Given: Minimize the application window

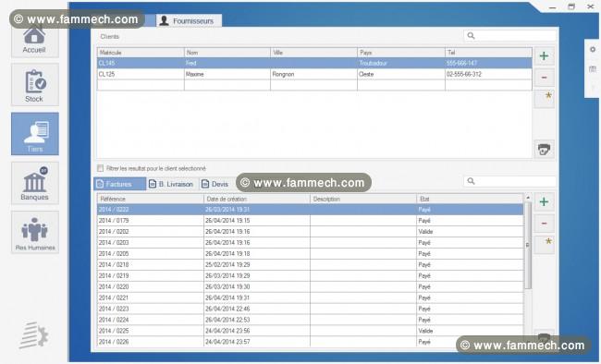Looking at the screenshot, I should pos(552,7).
